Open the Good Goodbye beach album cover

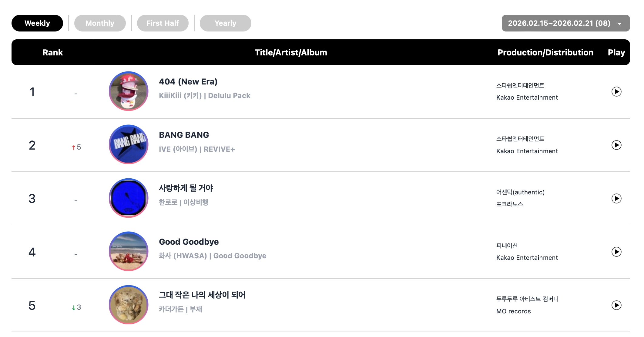point(129,251)
